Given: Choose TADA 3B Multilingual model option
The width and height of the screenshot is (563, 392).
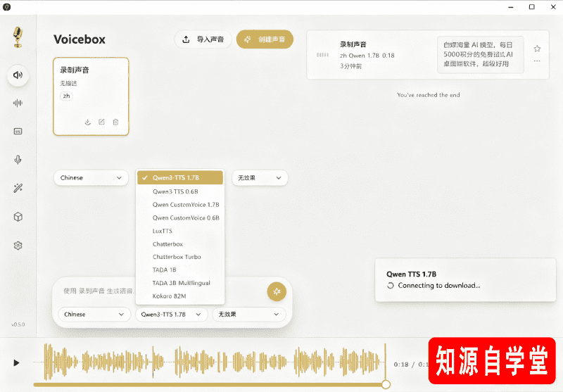Looking at the screenshot, I should tap(180, 283).
